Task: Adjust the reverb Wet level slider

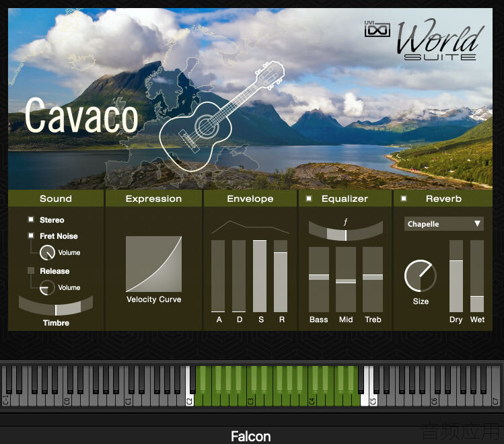Action: (477, 276)
